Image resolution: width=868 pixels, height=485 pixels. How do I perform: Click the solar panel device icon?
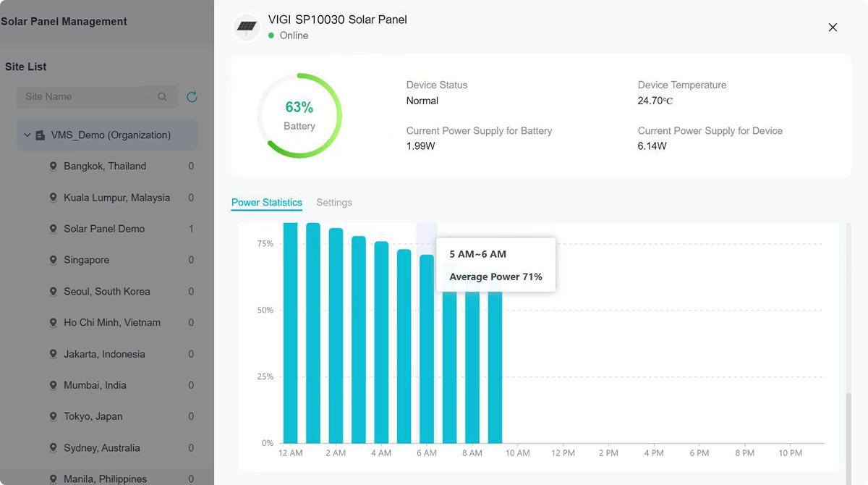247,28
